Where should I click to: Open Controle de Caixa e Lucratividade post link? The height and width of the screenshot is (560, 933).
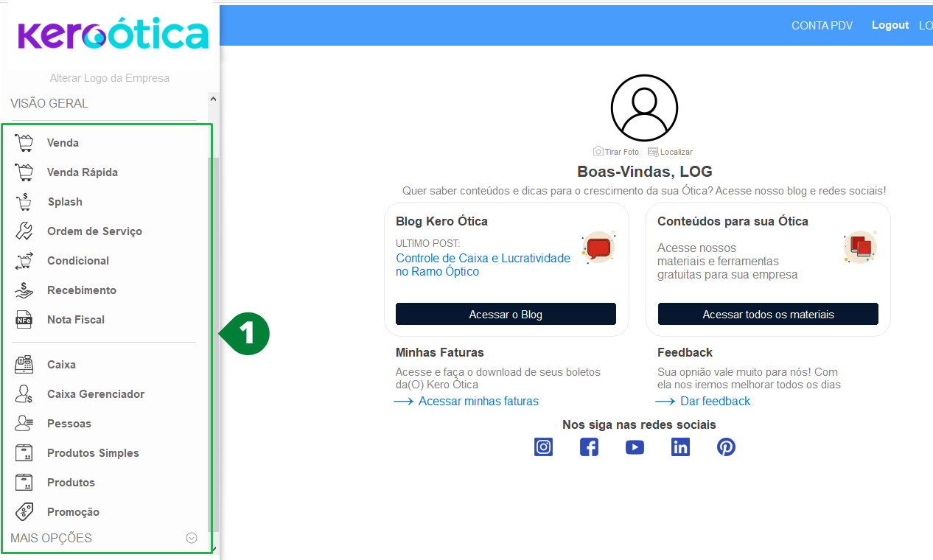(x=483, y=265)
